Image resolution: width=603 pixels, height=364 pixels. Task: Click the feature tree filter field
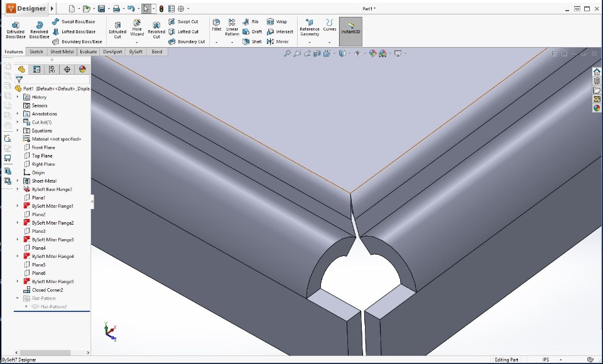(x=53, y=80)
